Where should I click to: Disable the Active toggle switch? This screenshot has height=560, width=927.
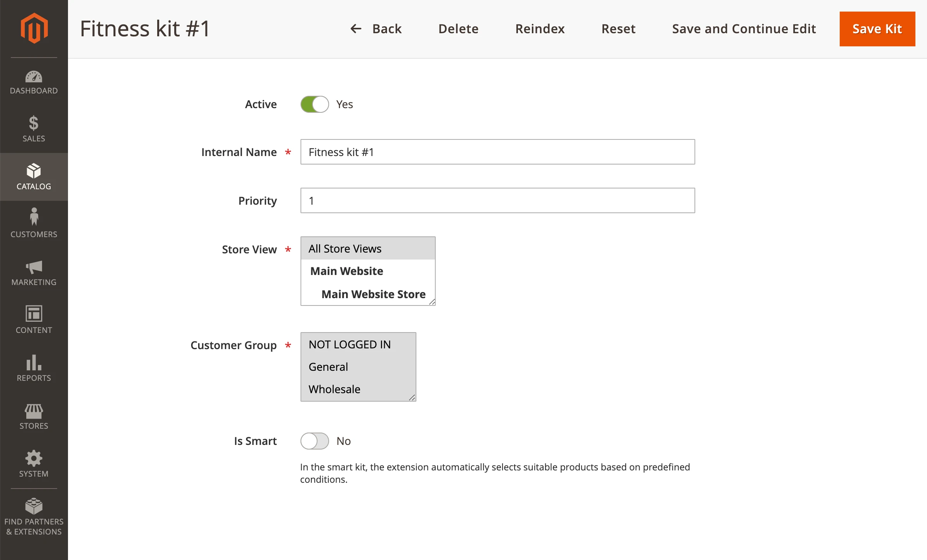(x=314, y=104)
